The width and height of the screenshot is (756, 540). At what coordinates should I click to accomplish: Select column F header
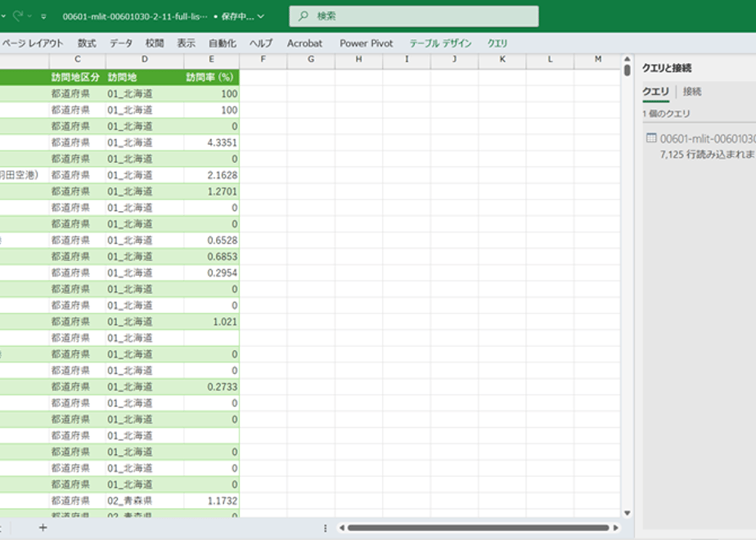pyautogui.click(x=263, y=59)
